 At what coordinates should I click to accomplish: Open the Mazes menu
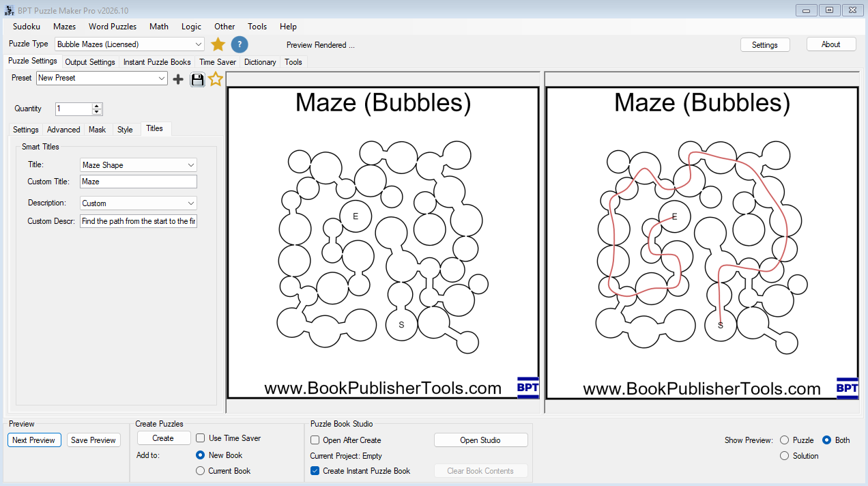click(65, 27)
